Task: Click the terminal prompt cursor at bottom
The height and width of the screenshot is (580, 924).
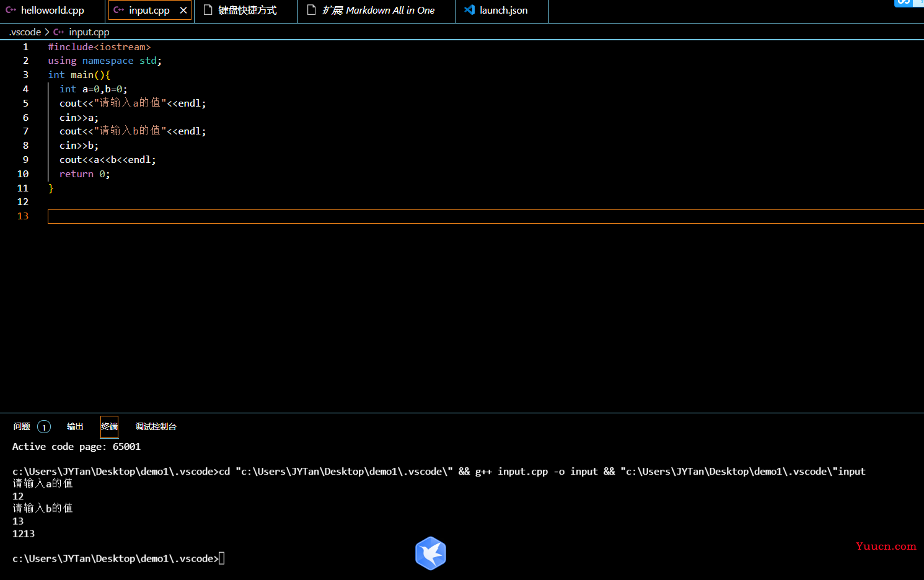Action: (x=222, y=558)
